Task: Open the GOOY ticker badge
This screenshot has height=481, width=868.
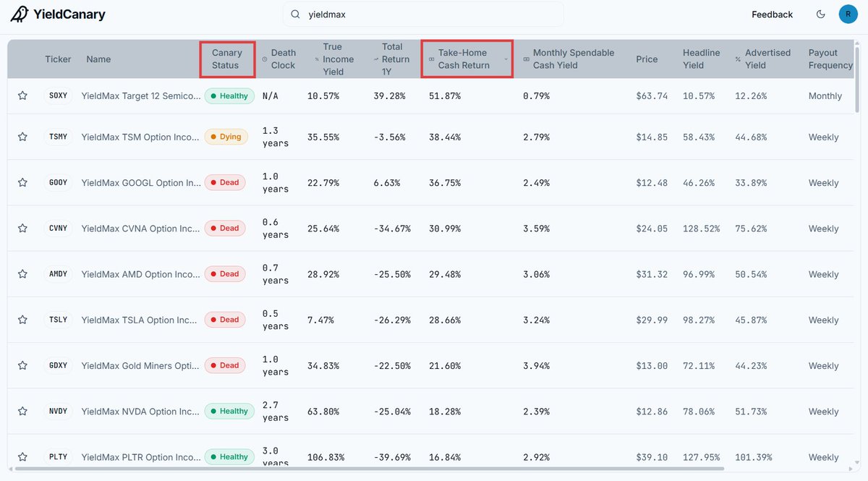Action: [59, 182]
